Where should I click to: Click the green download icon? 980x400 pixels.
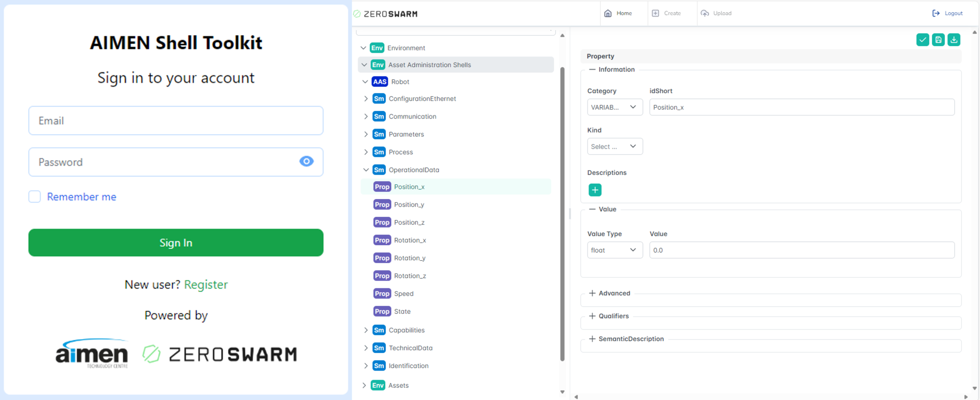click(953, 40)
